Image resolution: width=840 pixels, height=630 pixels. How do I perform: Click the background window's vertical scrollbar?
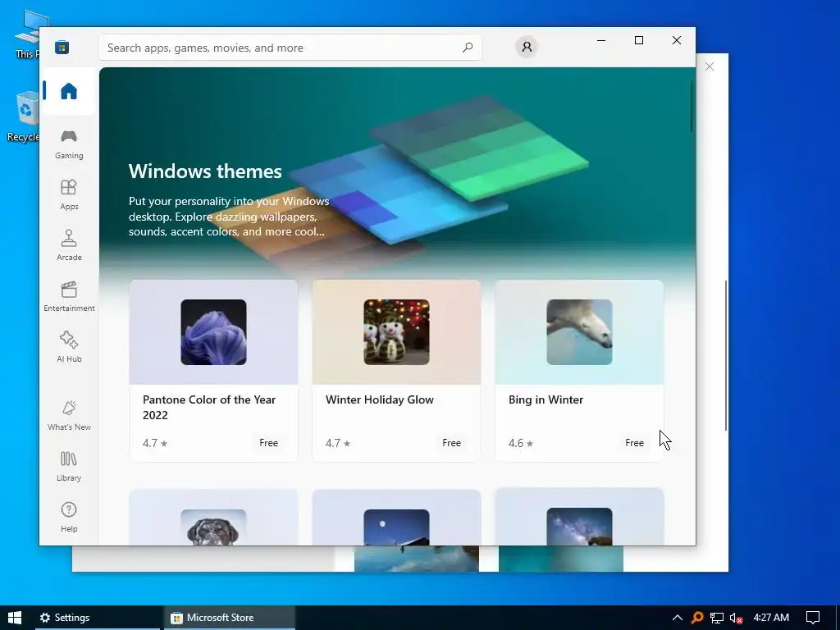click(x=726, y=354)
